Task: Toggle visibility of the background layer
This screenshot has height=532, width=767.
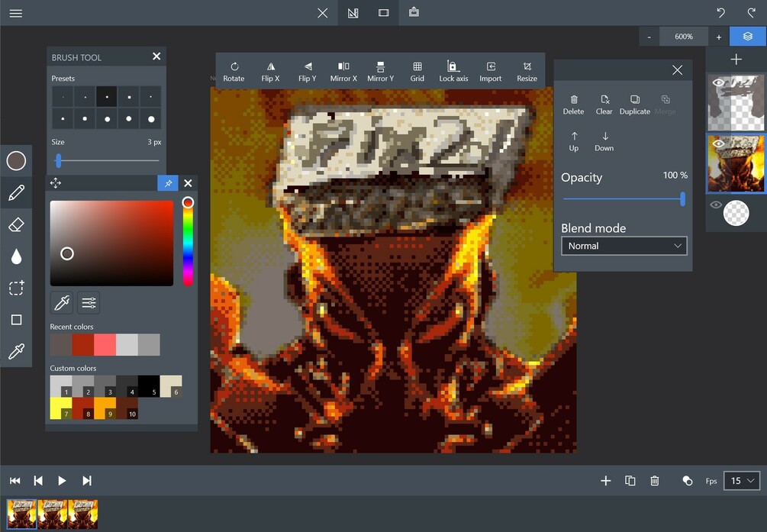Action: click(x=716, y=205)
